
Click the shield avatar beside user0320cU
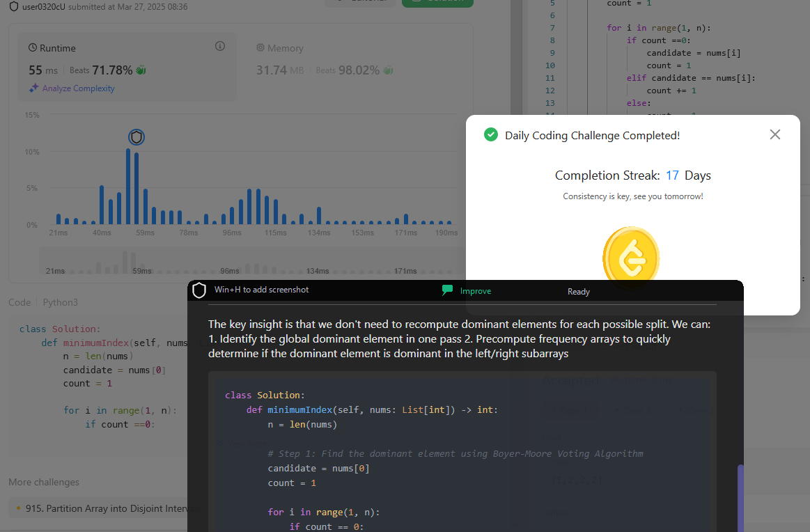coord(14,7)
